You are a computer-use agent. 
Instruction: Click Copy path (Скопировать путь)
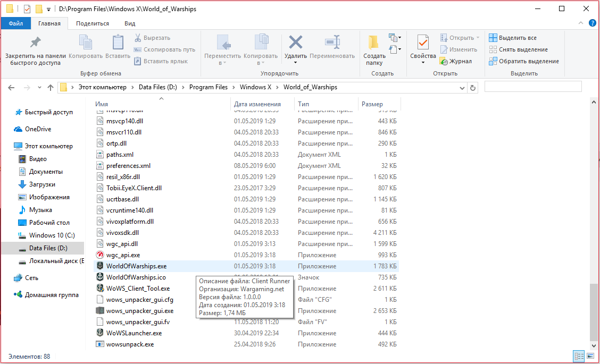point(164,49)
